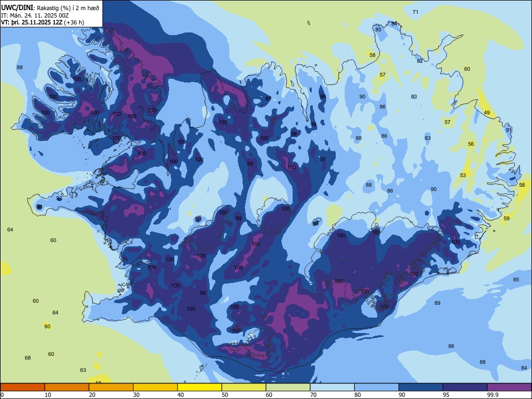Screen dimensions: 532x399
Task: Click the legend scale label '30'
Action: pos(136,395)
